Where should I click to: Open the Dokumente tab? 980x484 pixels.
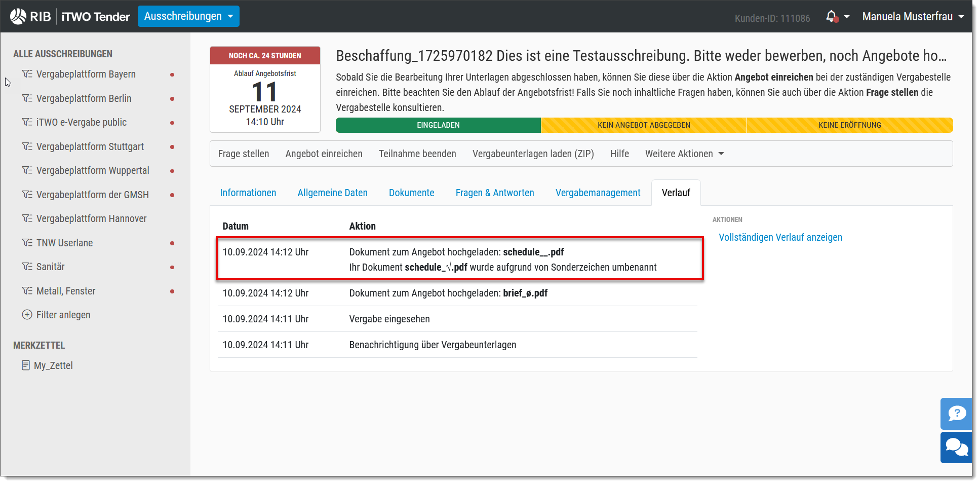click(412, 193)
